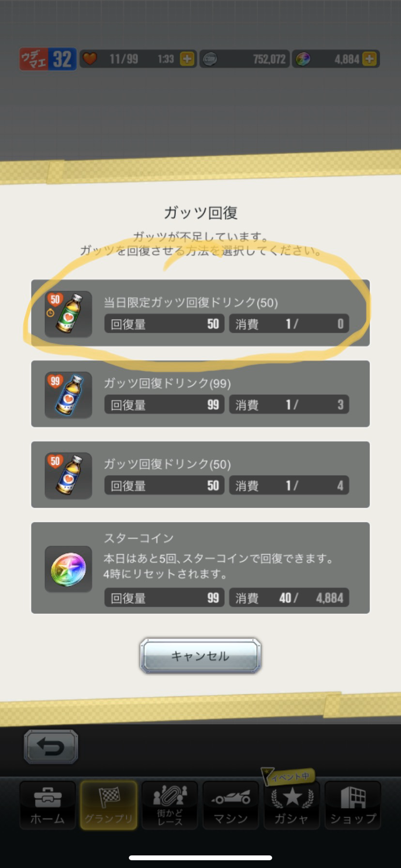Select the blue 99 guts recovery drink icon
Screen dimensions: 401x868
(x=68, y=395)
